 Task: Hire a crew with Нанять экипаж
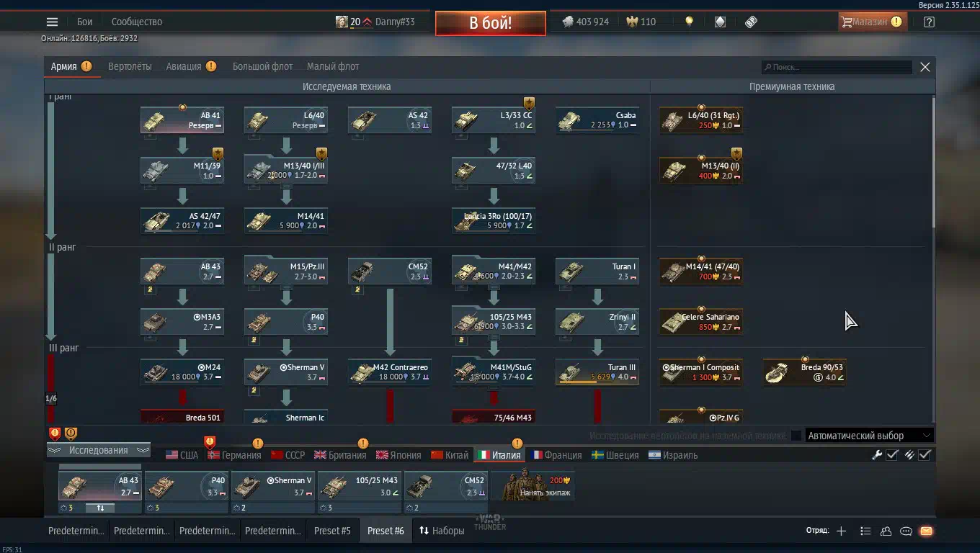(533, 485)
